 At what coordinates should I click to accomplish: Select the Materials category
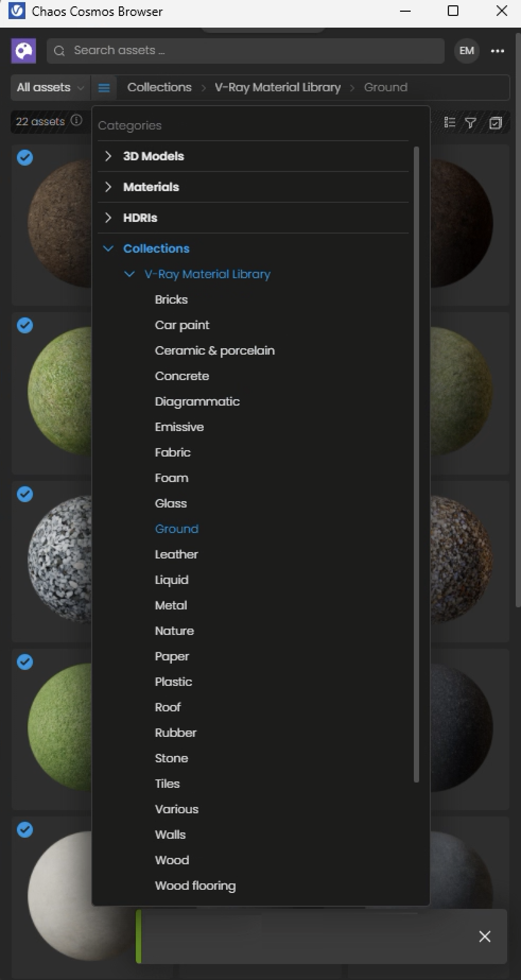(151, 187)
